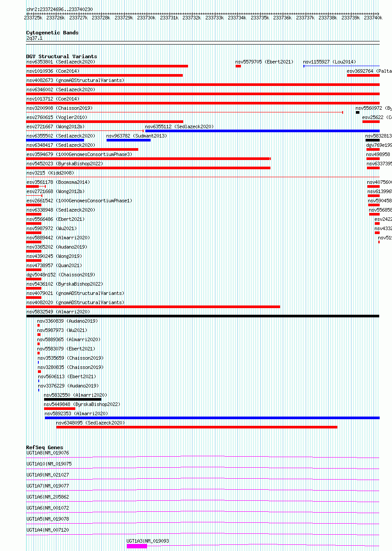The width and height of the screenshot is (392, 551).
Task: Select the nsv6338948 (Sedlazeck2020) label
Action: (61, 210)
